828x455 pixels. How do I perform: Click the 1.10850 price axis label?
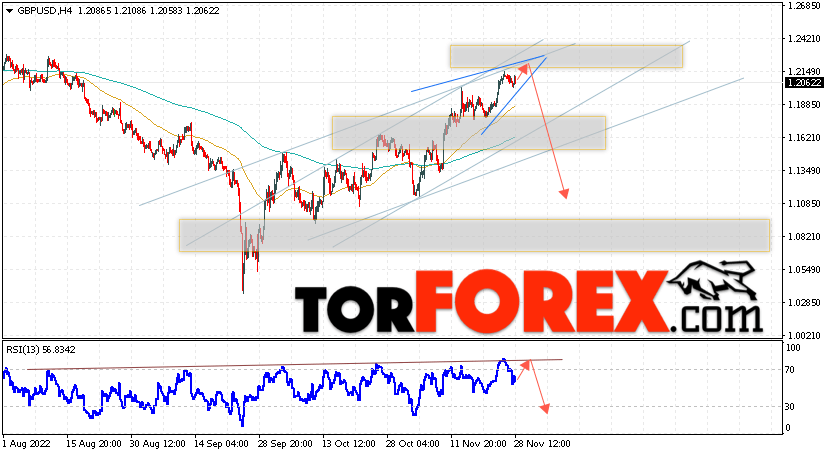(x=804, y=203)
